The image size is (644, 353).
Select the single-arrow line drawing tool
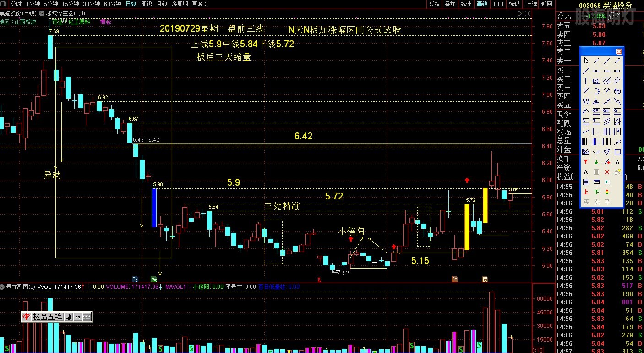pos(617,61)
